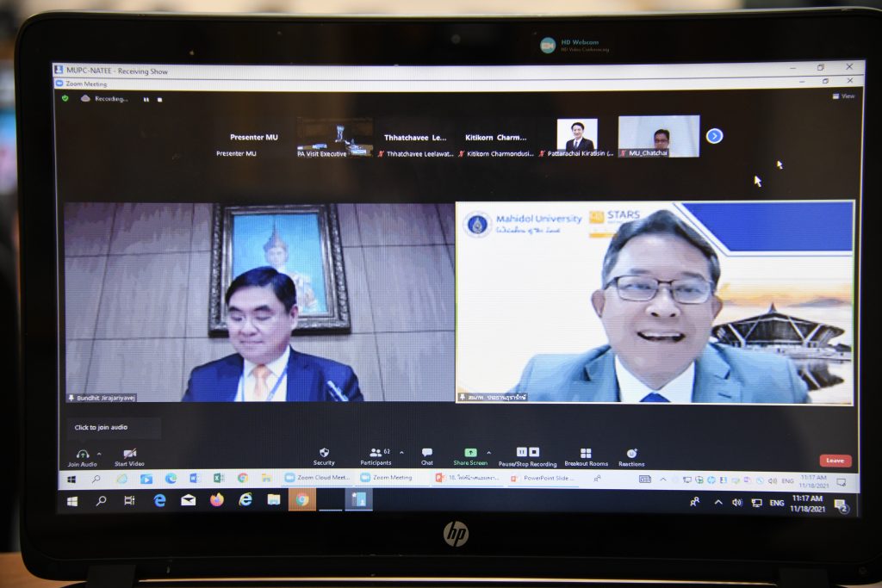Expand the Participants options arrow

click(x=401, y=453)
